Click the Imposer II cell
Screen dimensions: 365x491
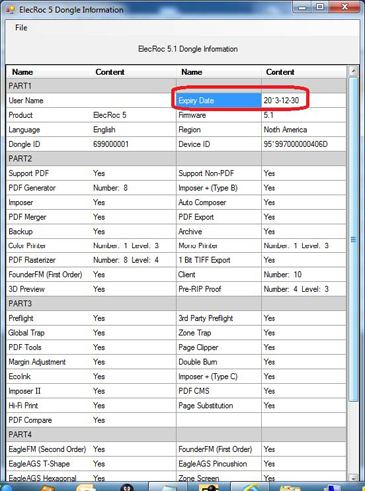[x=49, y=391]
